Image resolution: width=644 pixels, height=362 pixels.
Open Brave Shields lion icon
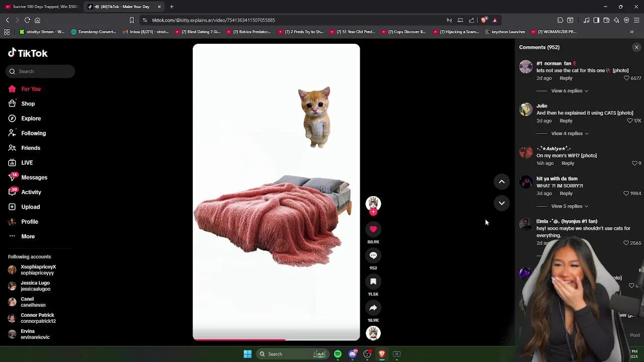pyautogui.click(x=484, y=20)
